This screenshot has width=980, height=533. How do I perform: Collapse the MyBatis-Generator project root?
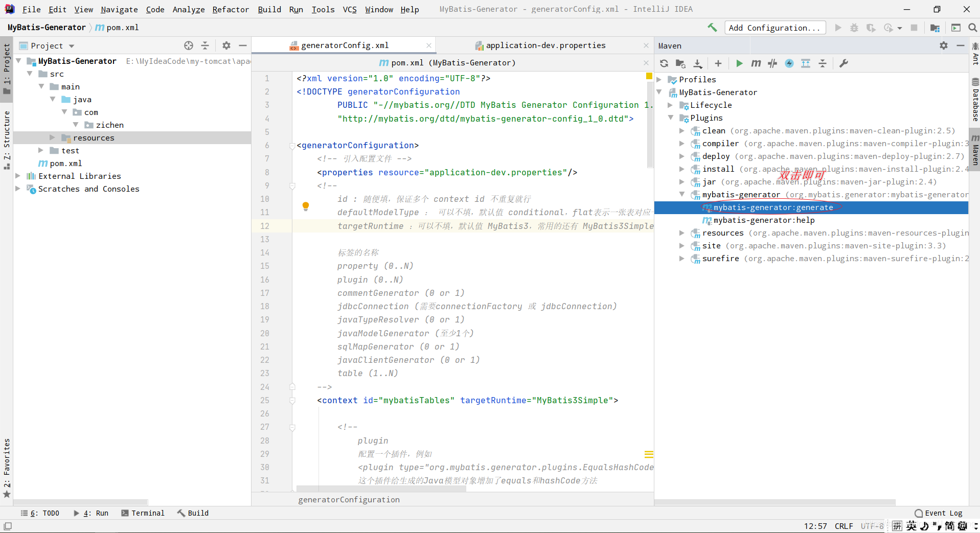19,61
